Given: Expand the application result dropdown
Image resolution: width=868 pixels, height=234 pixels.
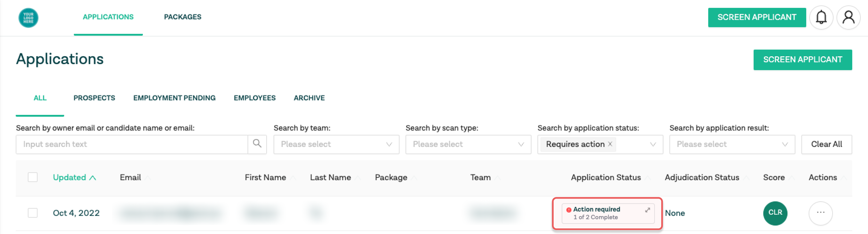Looking at the screenshot, I should click(x=732, y=144).
